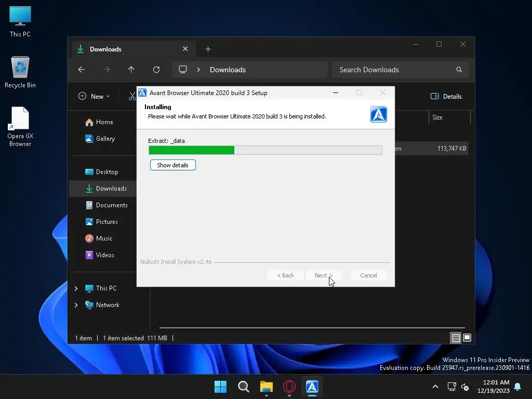
Task: Select Network in the navigation pane
Action: coord(102,305)
